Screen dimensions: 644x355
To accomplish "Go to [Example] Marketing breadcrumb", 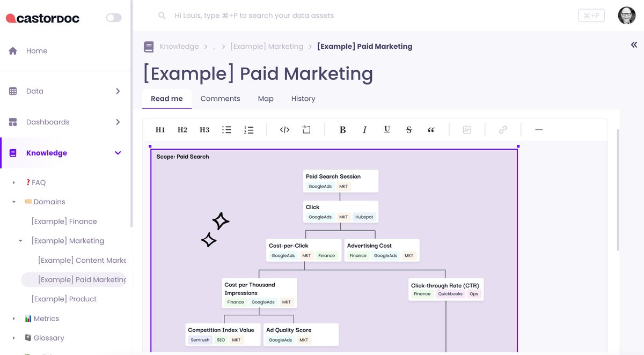I will pos(267,47).
